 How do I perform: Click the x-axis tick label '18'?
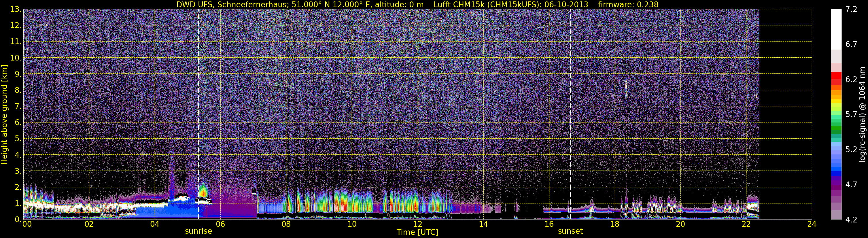(614, 224)
